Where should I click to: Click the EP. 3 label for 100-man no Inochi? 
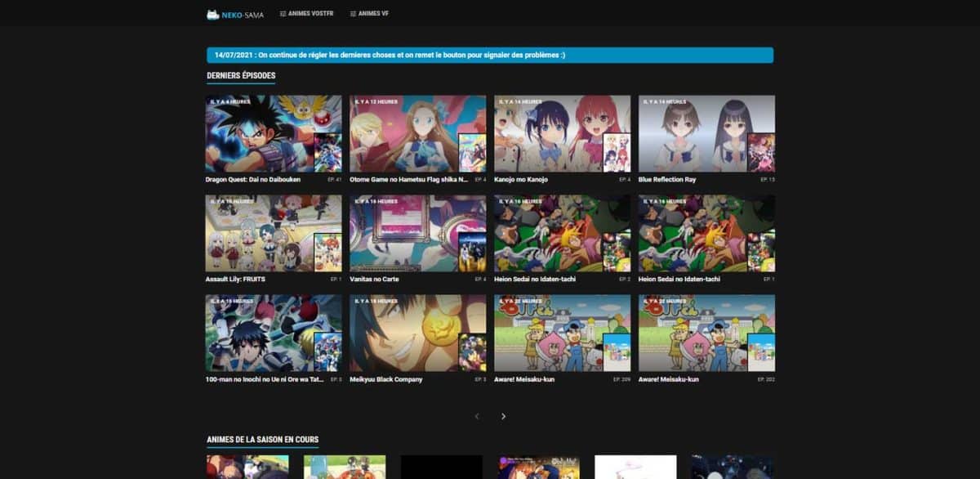coord(336,379)
